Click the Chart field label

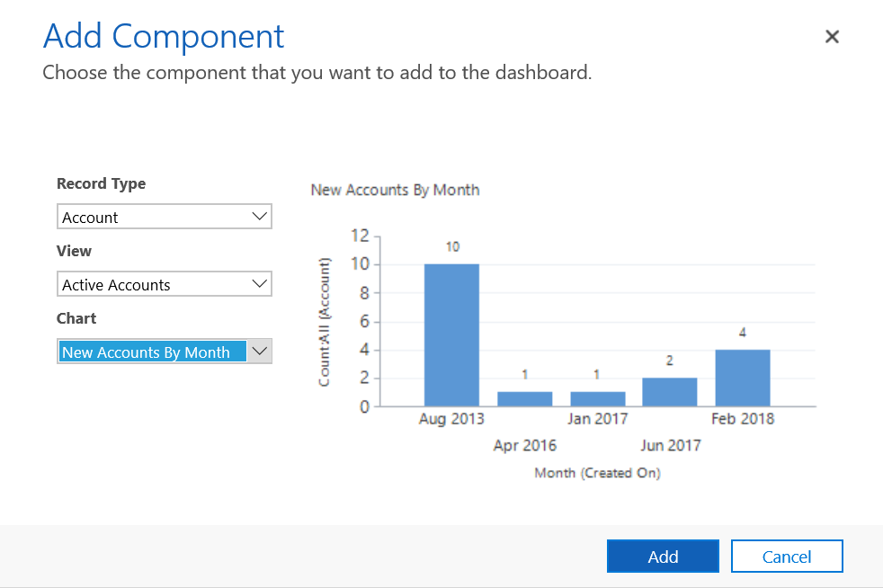click(76, 318)
